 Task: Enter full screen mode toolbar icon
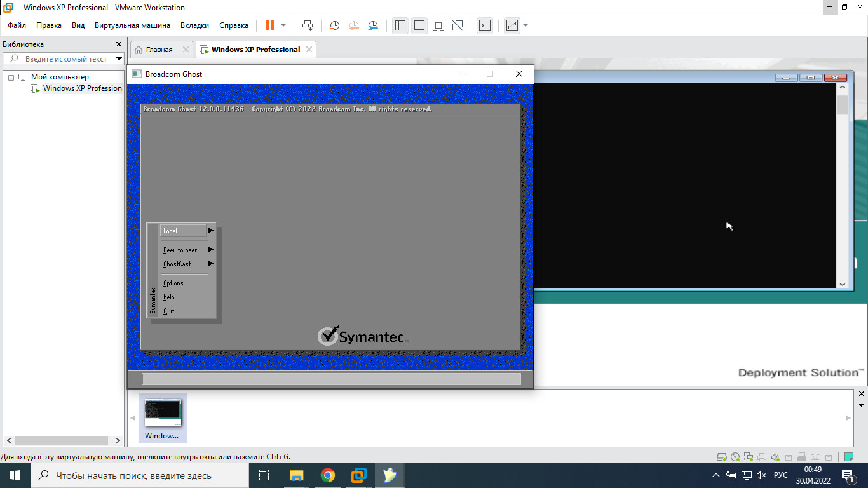(x=438, y=25)
